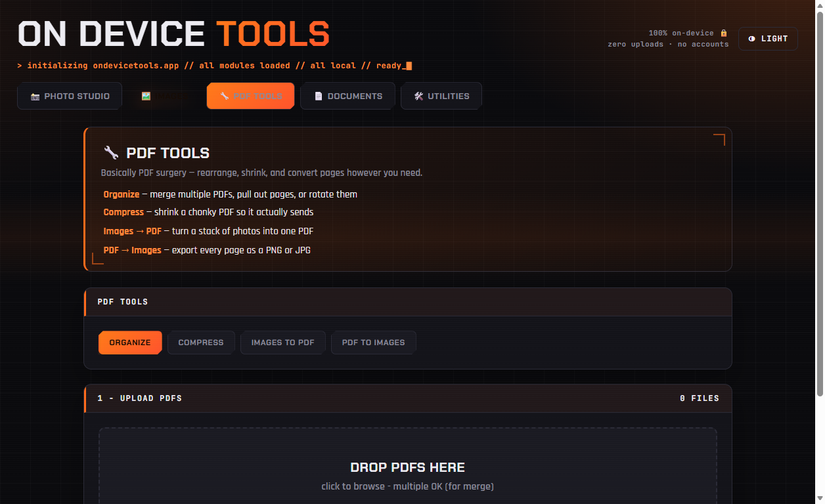Open the Documents tab
This screenshot has height=504, width=825.
(x=347, y=96)
